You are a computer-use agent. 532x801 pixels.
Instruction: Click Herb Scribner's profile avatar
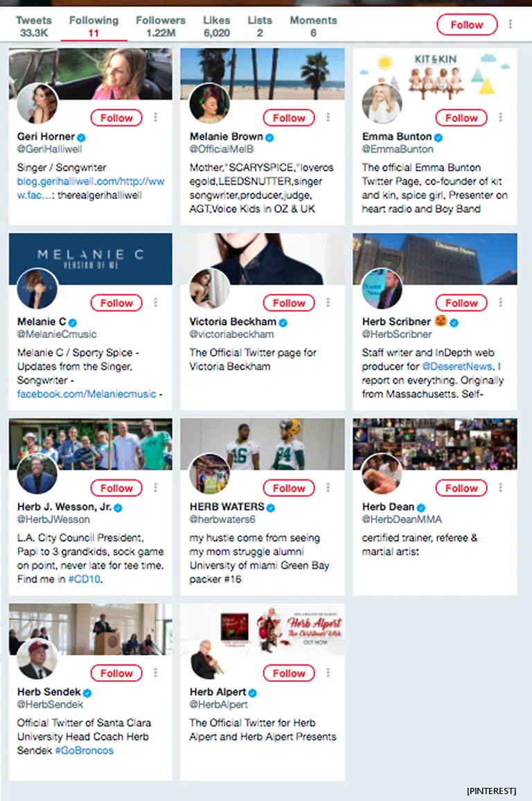(382, 288)
